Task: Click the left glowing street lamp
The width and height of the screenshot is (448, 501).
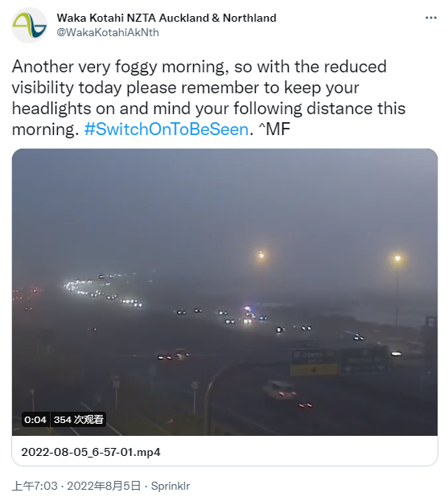Action: coord(261,255)
